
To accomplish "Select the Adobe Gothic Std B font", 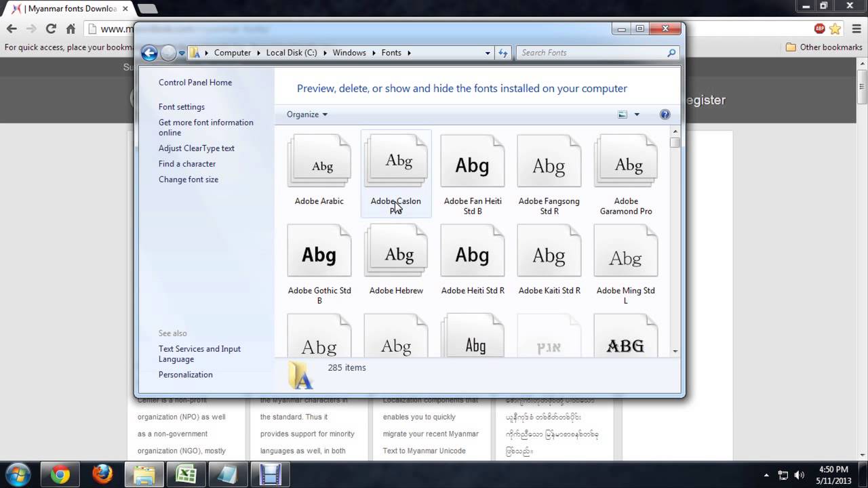I will click(x=319, y=251).
